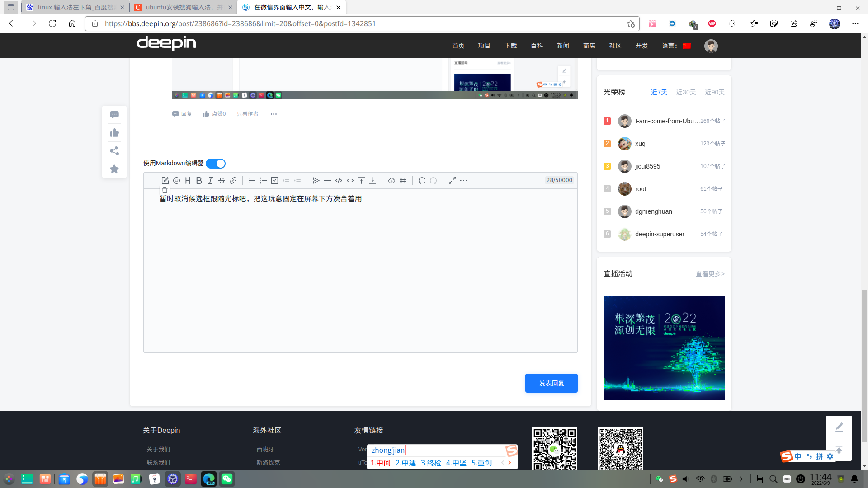Insert a table from the editor toolbar
Screen dimensions: 868x488
(403, 180)
